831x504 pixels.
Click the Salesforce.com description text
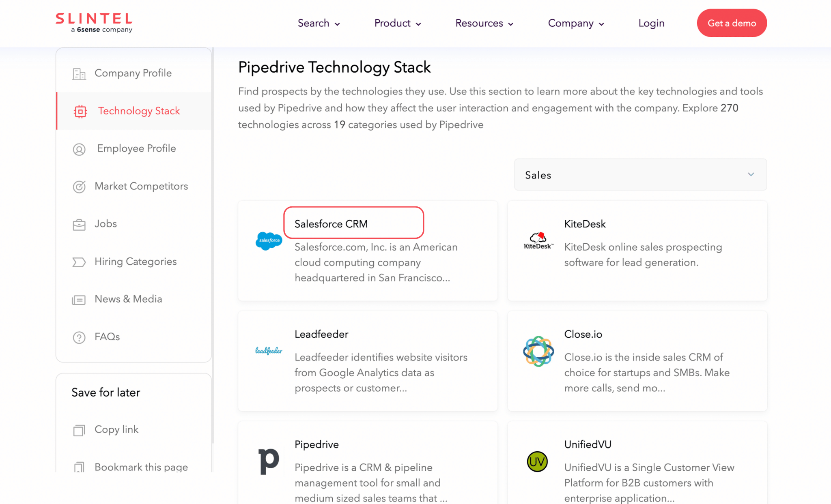click(x=376, y=263)
